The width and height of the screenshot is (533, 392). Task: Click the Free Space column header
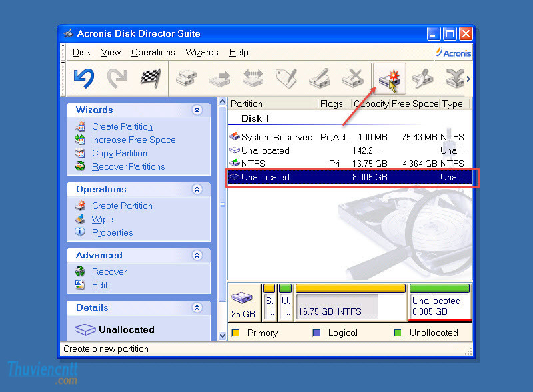coord(415,104)
